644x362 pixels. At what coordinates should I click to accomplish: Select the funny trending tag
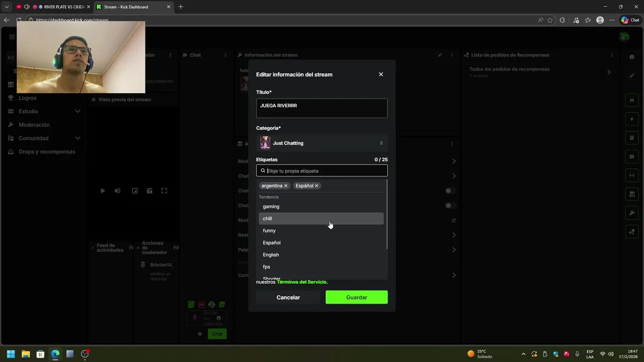tap(321, 231)
